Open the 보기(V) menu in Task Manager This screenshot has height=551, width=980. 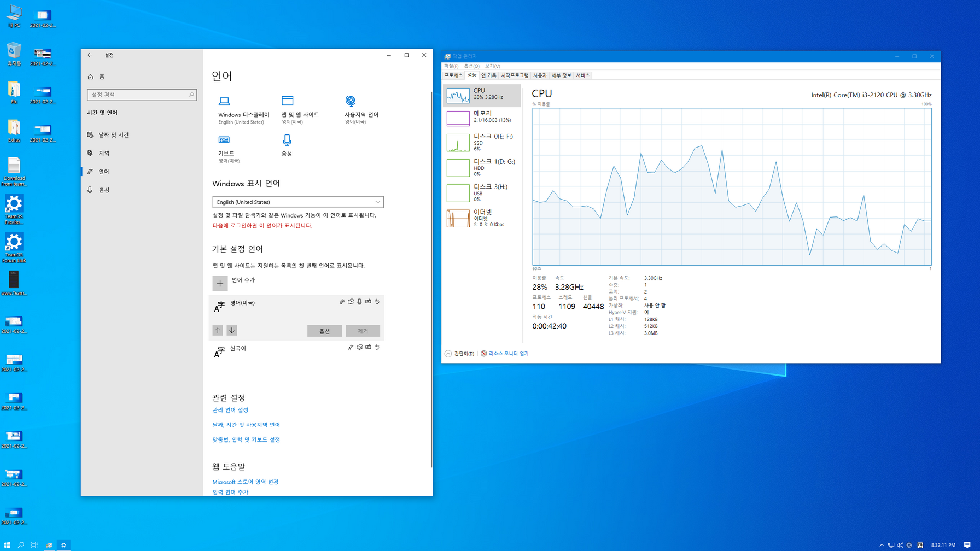click(492, 66)
